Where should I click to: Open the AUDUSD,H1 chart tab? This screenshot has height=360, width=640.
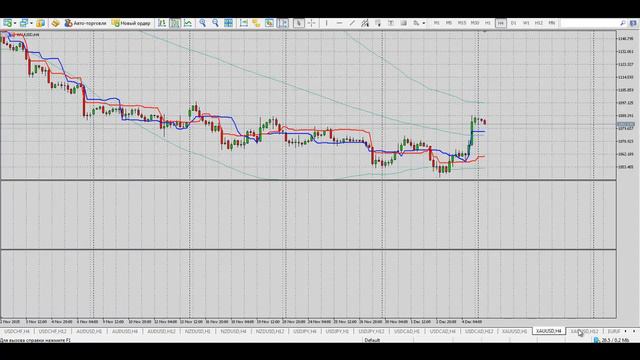(x=89, y=331)
